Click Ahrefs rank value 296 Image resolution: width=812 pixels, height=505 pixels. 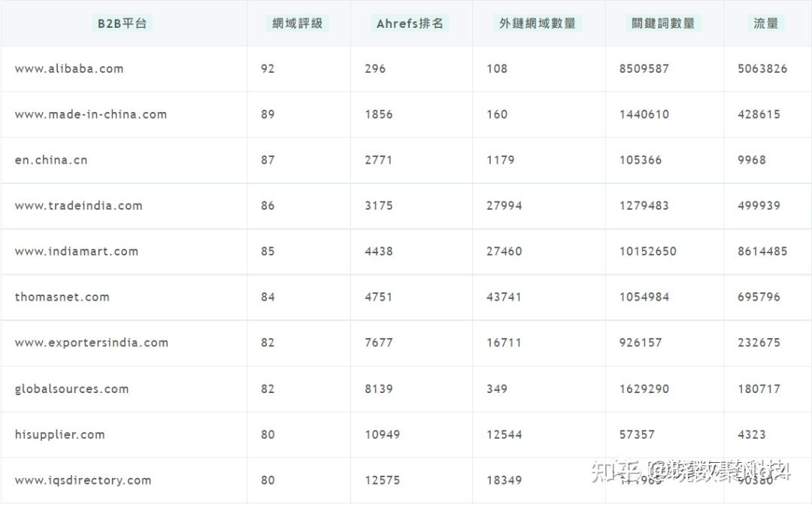click(x=375, y=69)
